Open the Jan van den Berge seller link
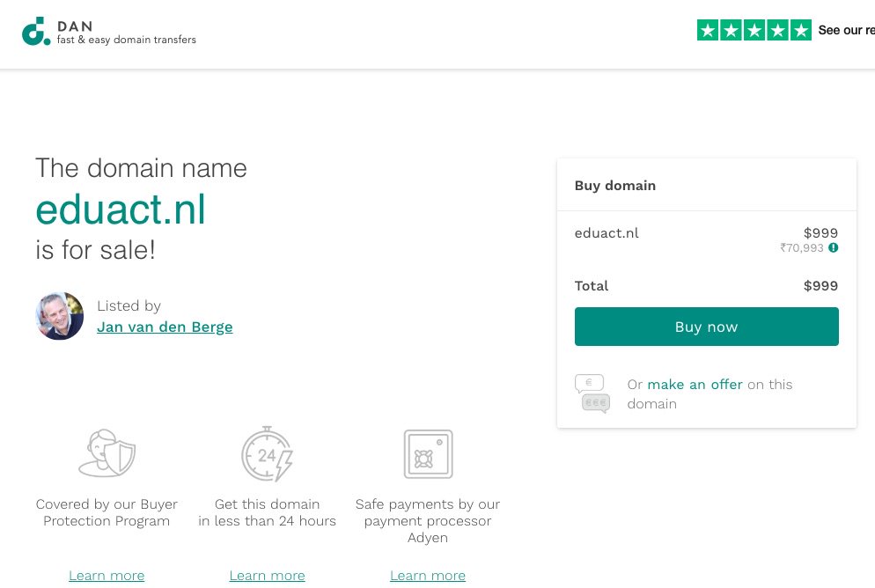The image size is (875, 588). click(x=165, y=327)
